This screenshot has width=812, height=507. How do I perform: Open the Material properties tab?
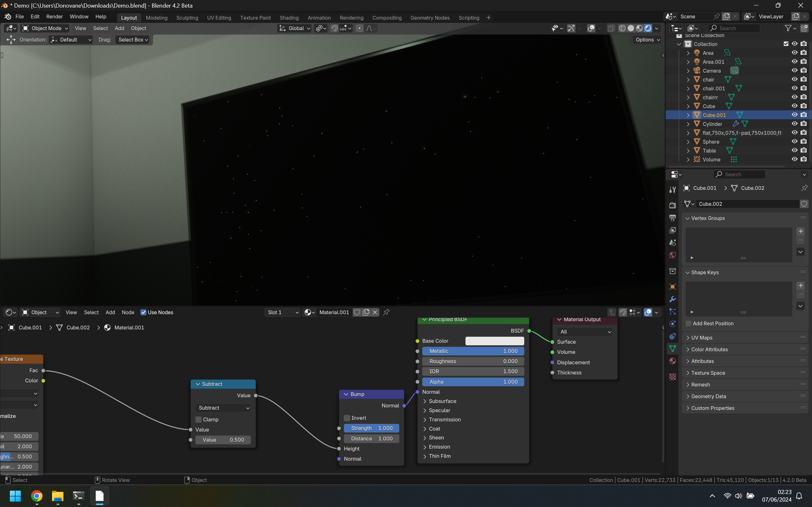(672, 361)
